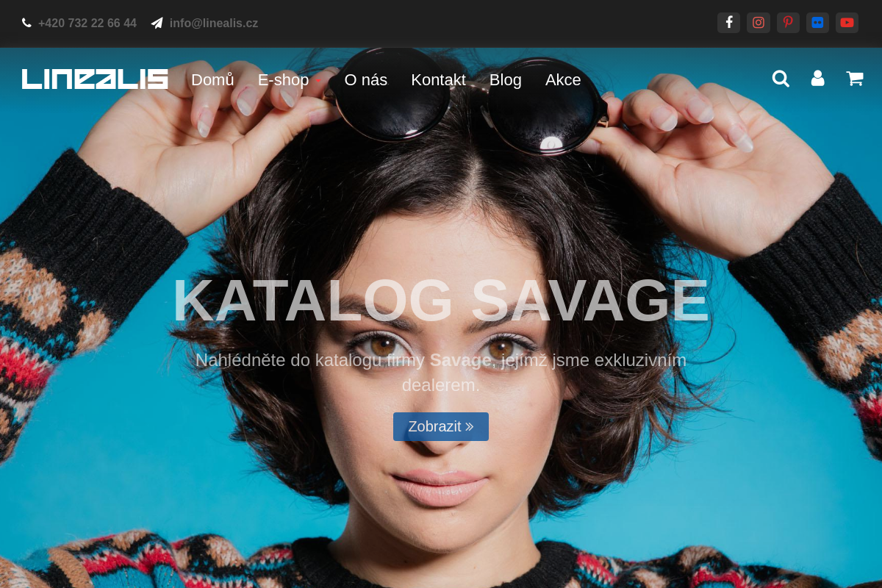Image resolution: width=882 pixels, height=588 pixels.
Task: Navigate to the Akce page
Action: pos(563,79)
